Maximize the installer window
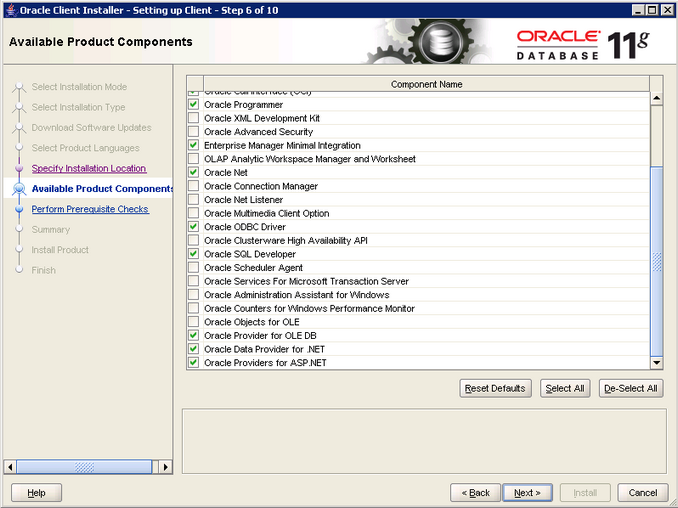 (x=652, y=10)
